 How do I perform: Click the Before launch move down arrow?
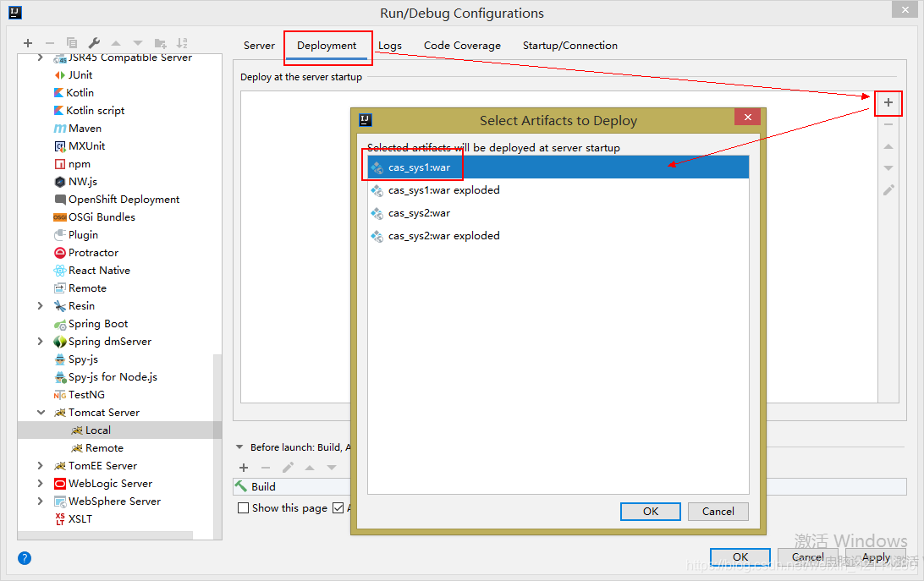[332, 468]
